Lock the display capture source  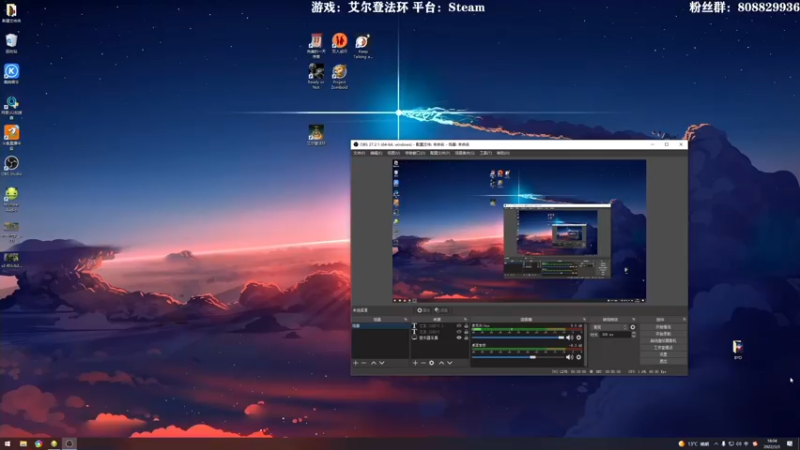[x=466, y=338]
